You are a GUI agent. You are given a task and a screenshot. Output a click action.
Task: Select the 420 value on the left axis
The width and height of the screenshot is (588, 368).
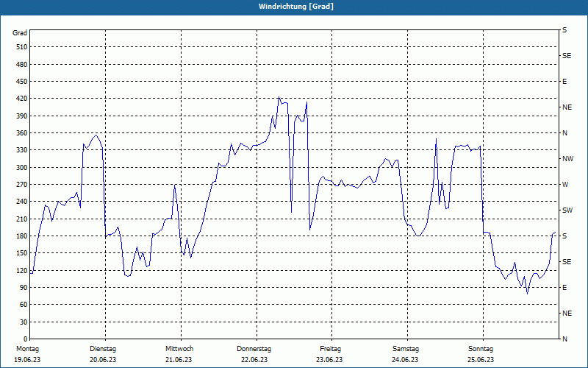click(x=21, y=99)
